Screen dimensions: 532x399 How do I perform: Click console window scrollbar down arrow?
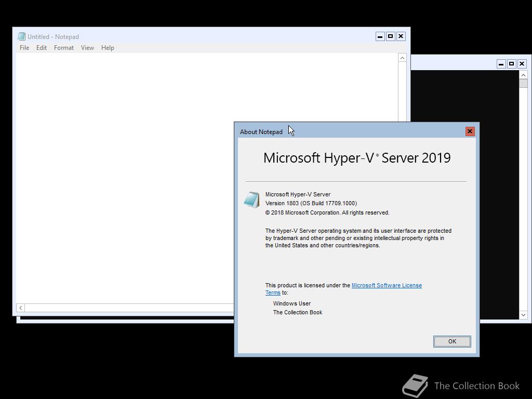tap(524, 315)
